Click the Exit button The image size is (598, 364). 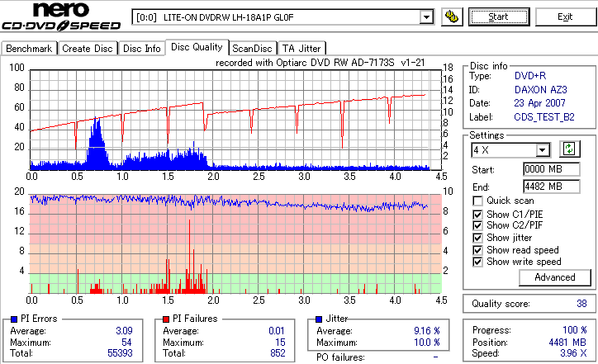click(565, 17)
